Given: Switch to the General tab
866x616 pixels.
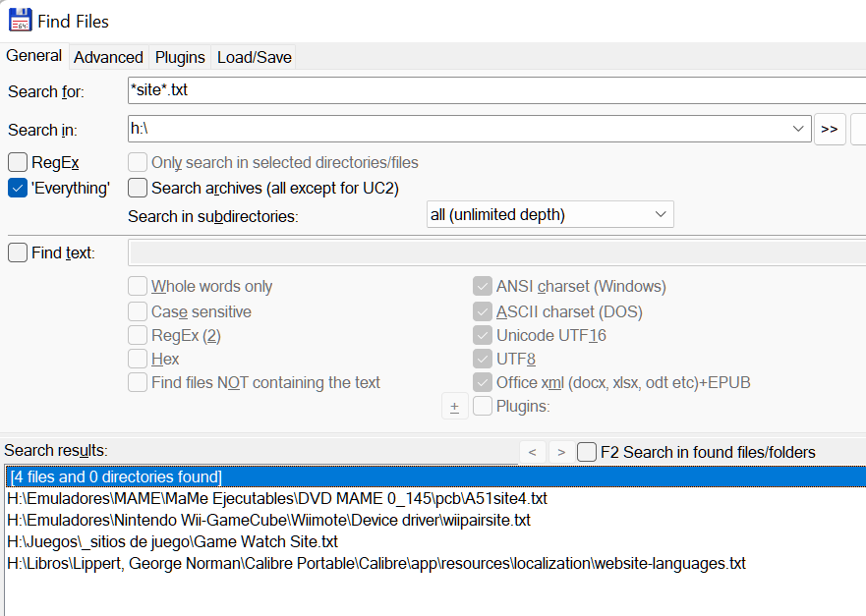Looking at the screenshot, I should [x=33, y=56].
